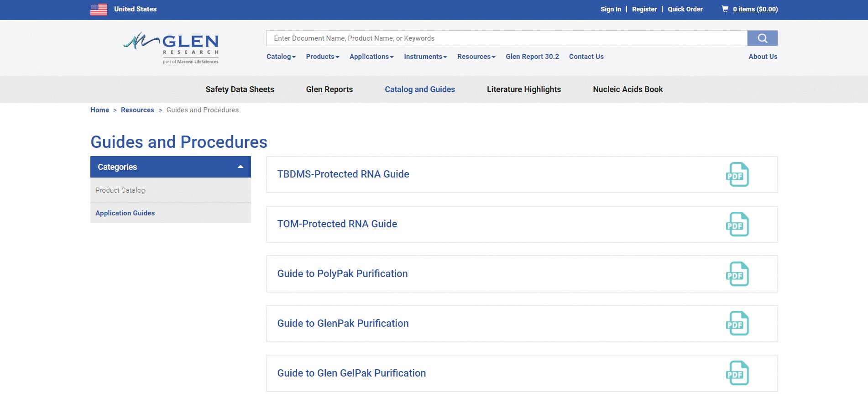Image resolution: width=868 pixels, height=398 pixels.
Task: Open the About Us page
Action: click(763, 57)
